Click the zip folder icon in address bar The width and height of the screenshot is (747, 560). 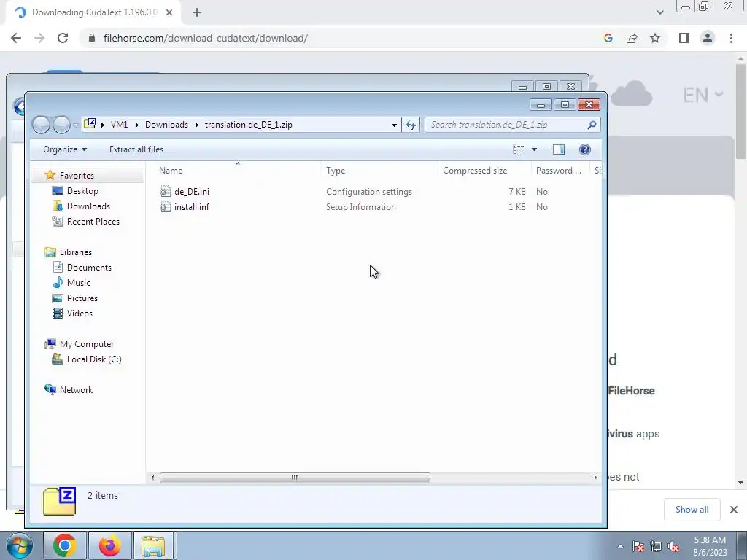click(90, 124)
